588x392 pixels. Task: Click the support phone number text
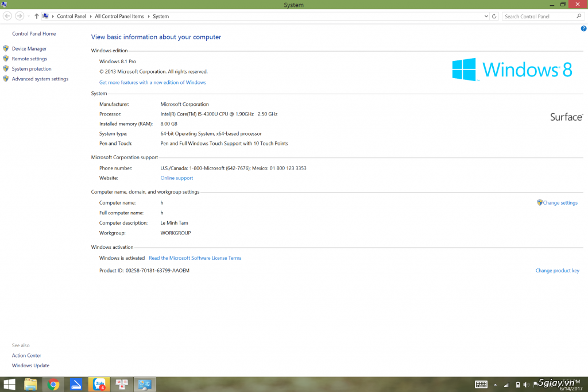coord(233,168)
